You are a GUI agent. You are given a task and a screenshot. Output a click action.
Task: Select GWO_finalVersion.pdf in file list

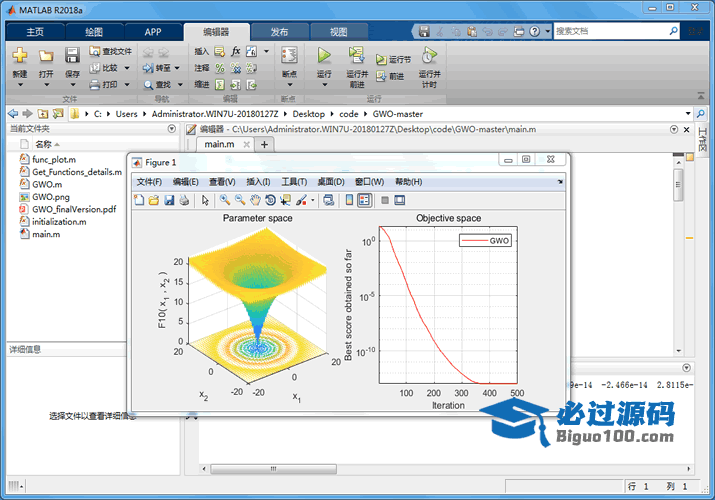[x=74, y=209]
